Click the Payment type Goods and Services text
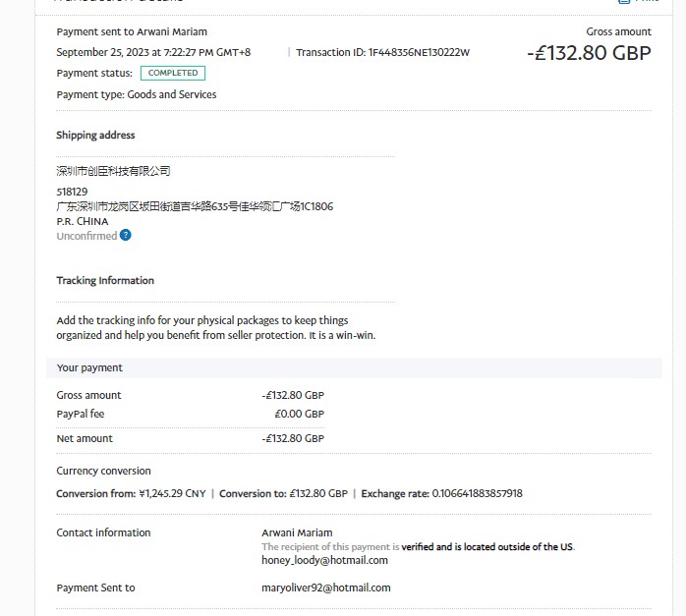 click(x=137, y=94)
